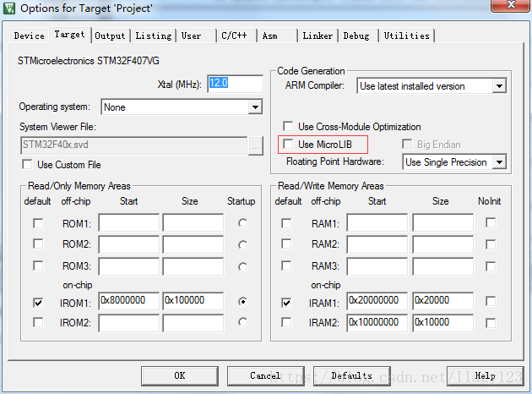The height and width of the screenshot is (394, 532).
Task: Restore settings with the Defaults button
Action: pyautogui.click(x=352, y=375)
